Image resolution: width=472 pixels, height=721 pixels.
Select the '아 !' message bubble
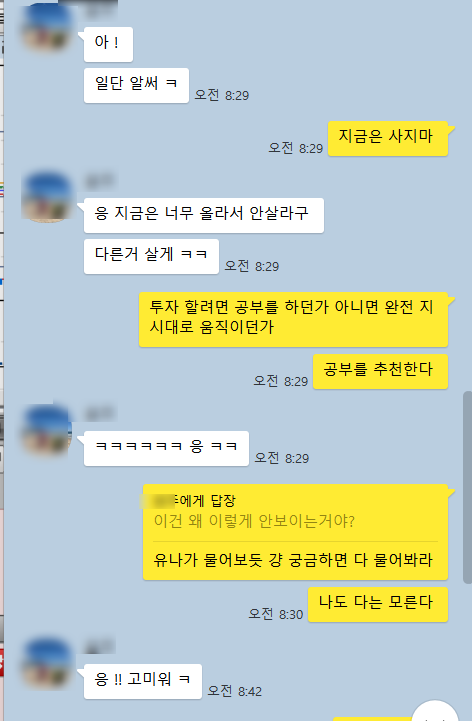109,44
